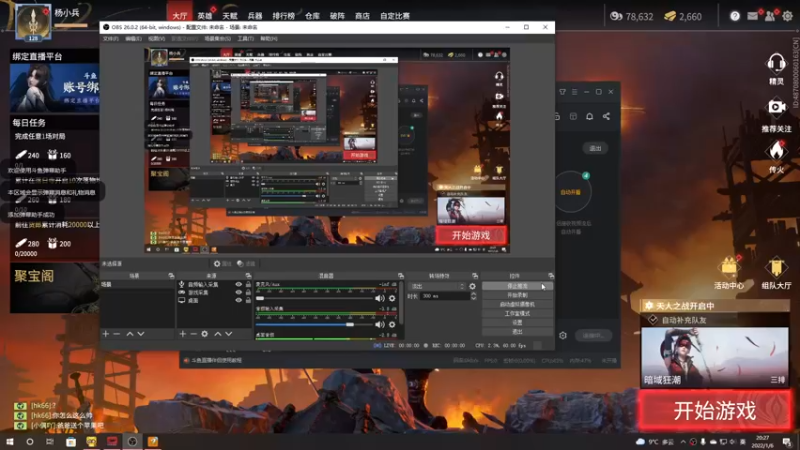Pop out the 来源 dock icon

coord(248,276)
